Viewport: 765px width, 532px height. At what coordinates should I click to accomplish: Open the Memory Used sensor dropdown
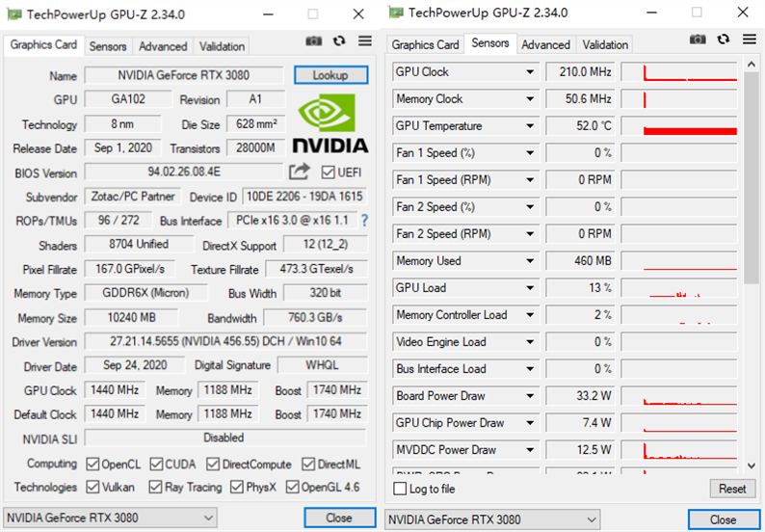point(529,261)
